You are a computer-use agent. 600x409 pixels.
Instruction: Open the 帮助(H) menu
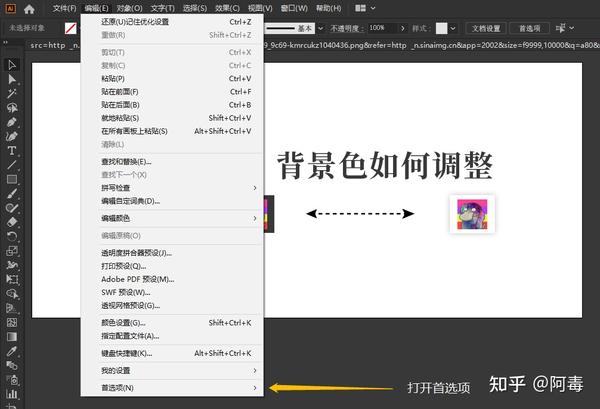328,8
